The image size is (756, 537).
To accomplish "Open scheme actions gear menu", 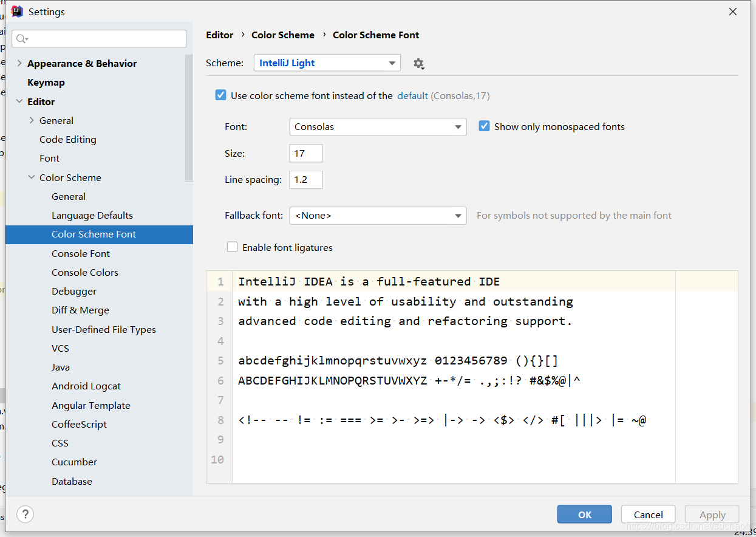I will pyautogui.click(x=418, y=63).
